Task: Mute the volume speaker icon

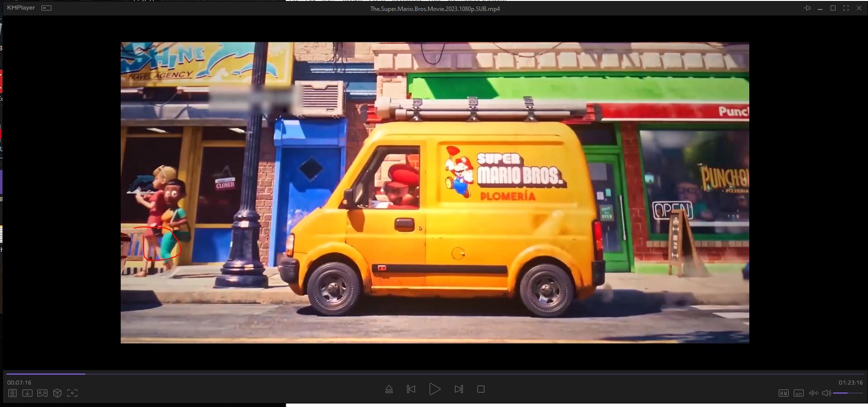Action: [x=826, y=393]
